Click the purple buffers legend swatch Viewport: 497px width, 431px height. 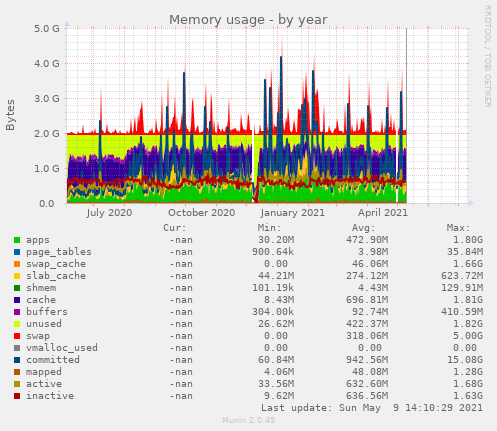point(17,312)
